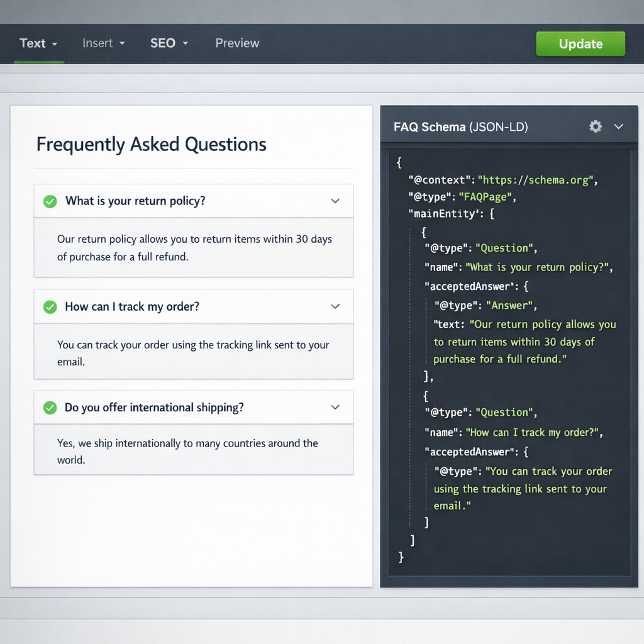Click the collapse chevron on FAQ Schema panel

click(x=619, y=126)
